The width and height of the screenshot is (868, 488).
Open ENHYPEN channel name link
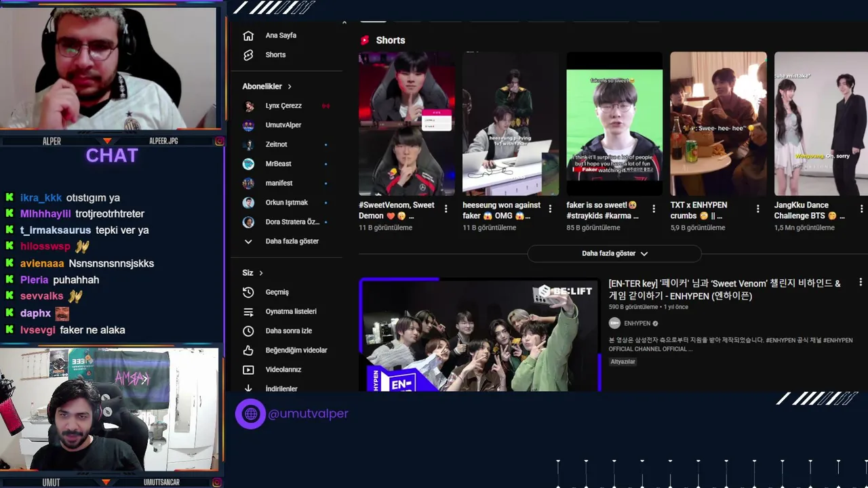pos(637,324)
